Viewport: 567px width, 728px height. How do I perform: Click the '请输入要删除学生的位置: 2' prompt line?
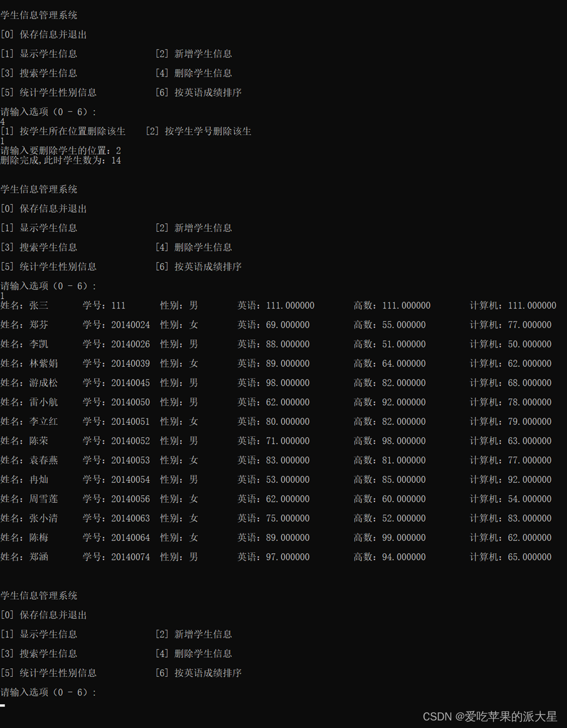[61, 150]
